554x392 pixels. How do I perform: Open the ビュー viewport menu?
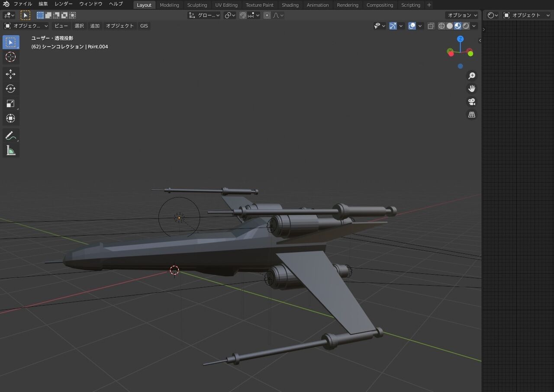click(x=61, y=26)
